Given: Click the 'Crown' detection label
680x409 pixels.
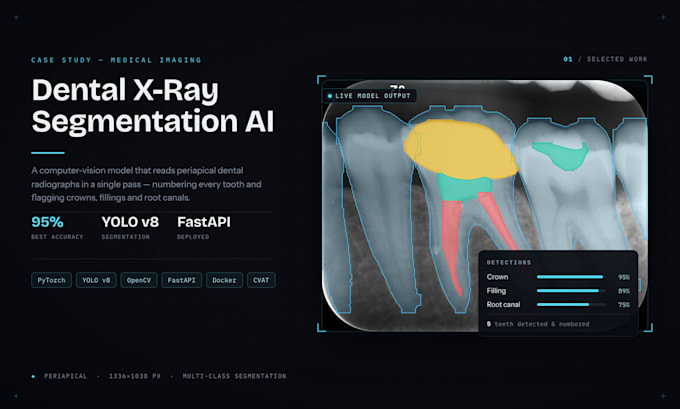Looking at the screenshot, I should coord(497,277).
